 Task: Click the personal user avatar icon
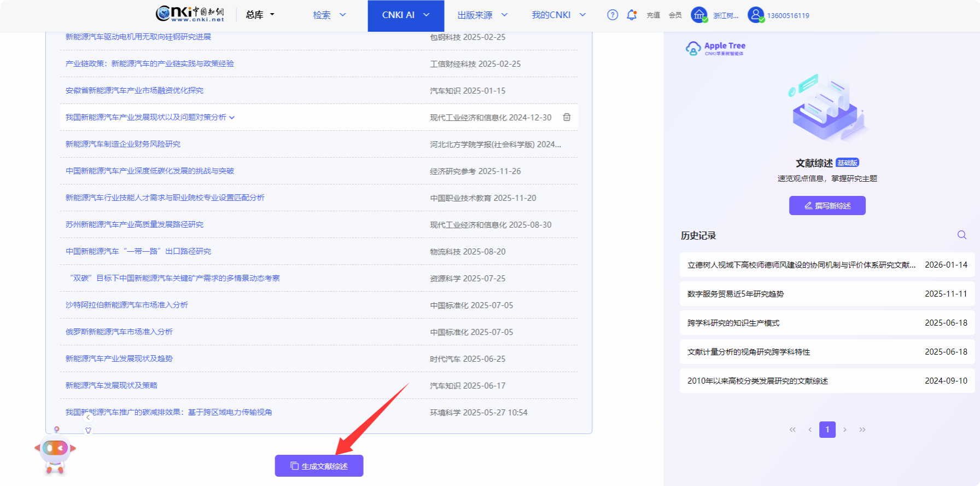click(x=756, y=15)
